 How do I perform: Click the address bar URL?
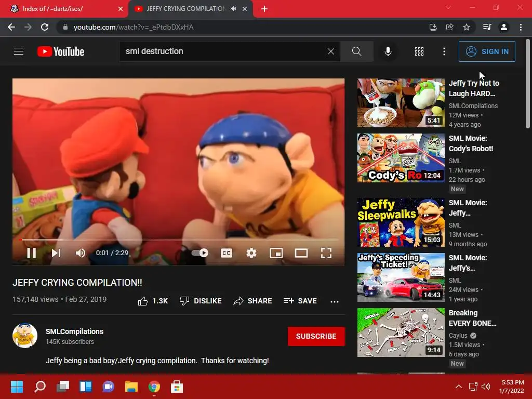[134, 27]
